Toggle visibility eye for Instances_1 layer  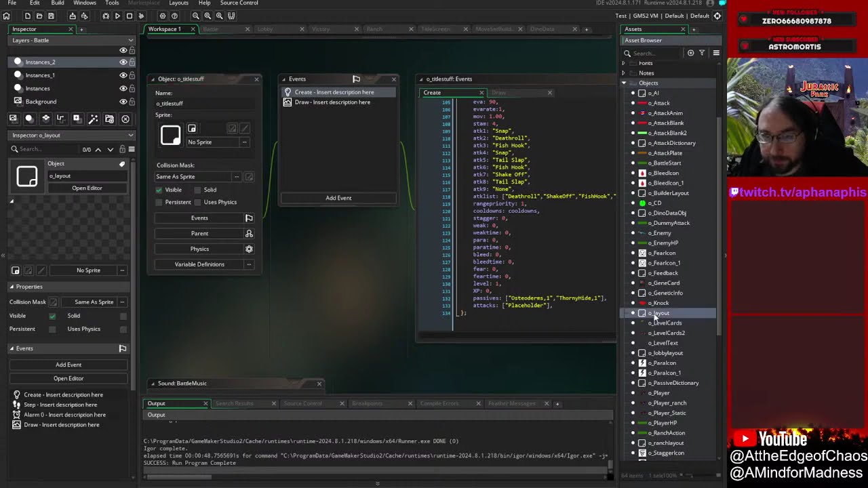click(x=123, y=75)
